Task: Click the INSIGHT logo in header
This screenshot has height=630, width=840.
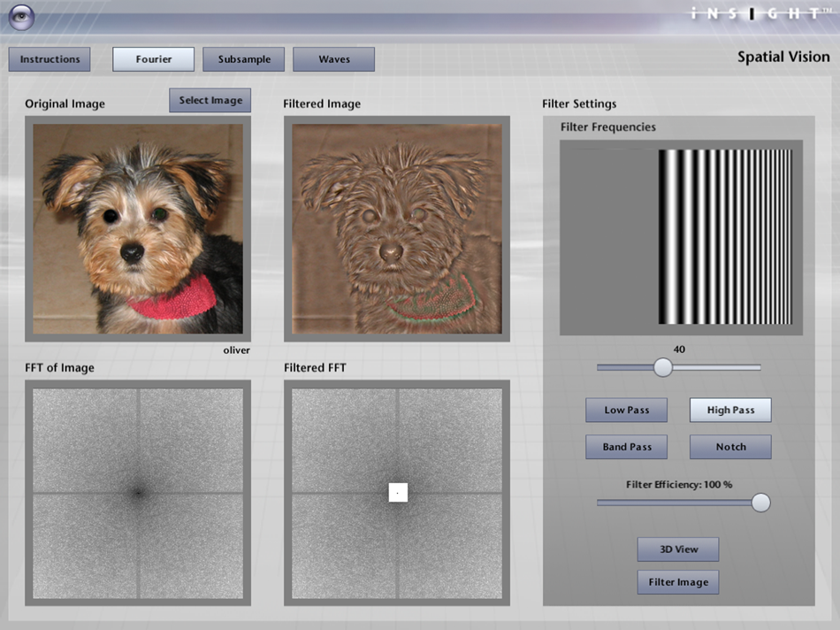Action: pos(760,13)
